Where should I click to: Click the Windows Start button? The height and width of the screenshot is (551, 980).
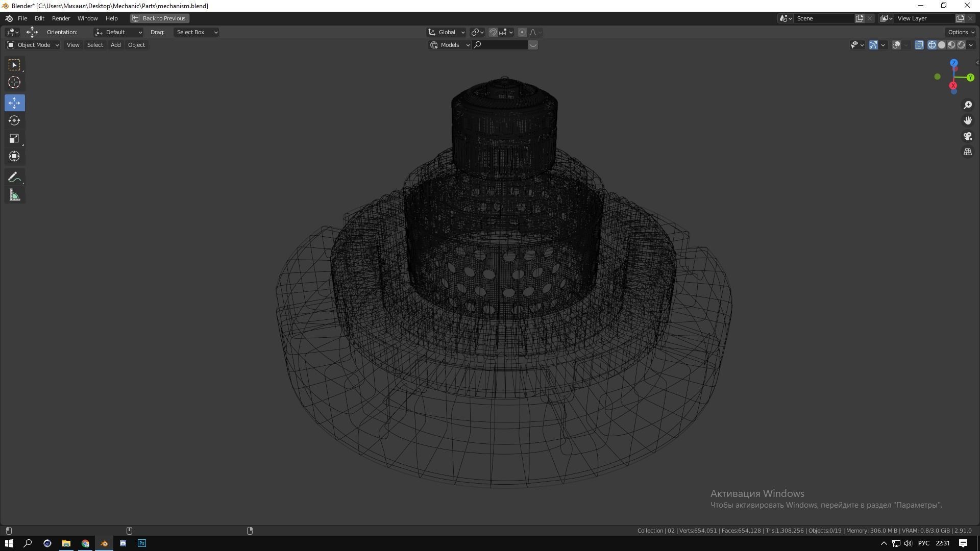9,543
